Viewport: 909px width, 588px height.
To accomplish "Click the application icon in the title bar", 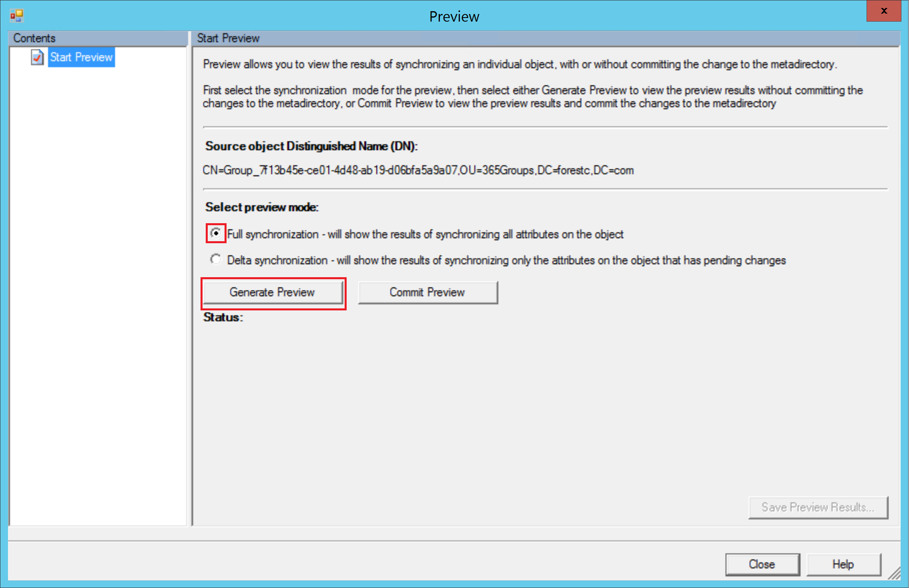I will pos(17,16).
